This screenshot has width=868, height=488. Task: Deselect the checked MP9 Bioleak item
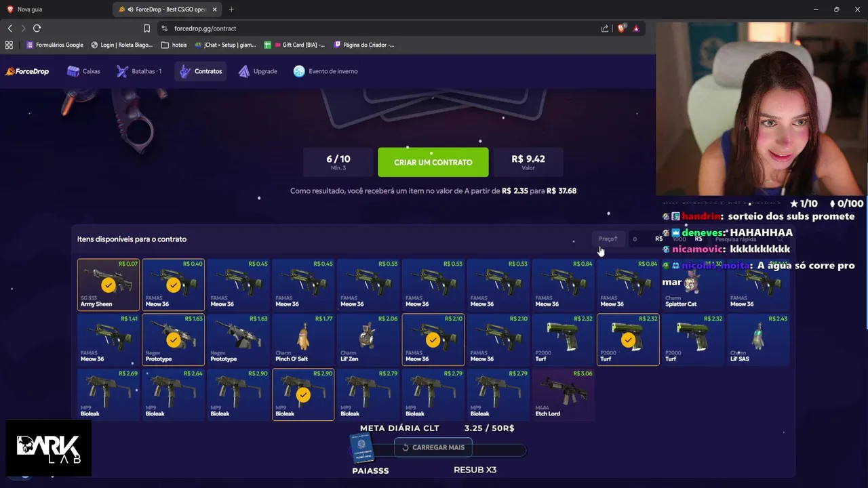pyautogui.click(x=303, y=394)
